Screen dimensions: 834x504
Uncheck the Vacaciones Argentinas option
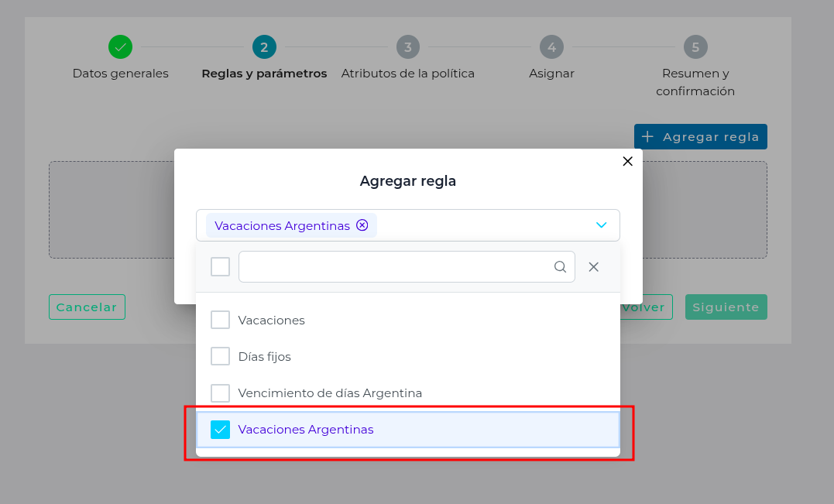point(221,430)
